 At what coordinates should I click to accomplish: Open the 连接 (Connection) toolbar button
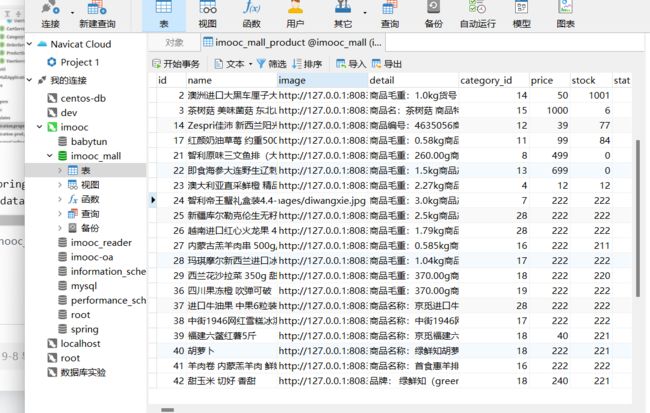coord(51,15)
